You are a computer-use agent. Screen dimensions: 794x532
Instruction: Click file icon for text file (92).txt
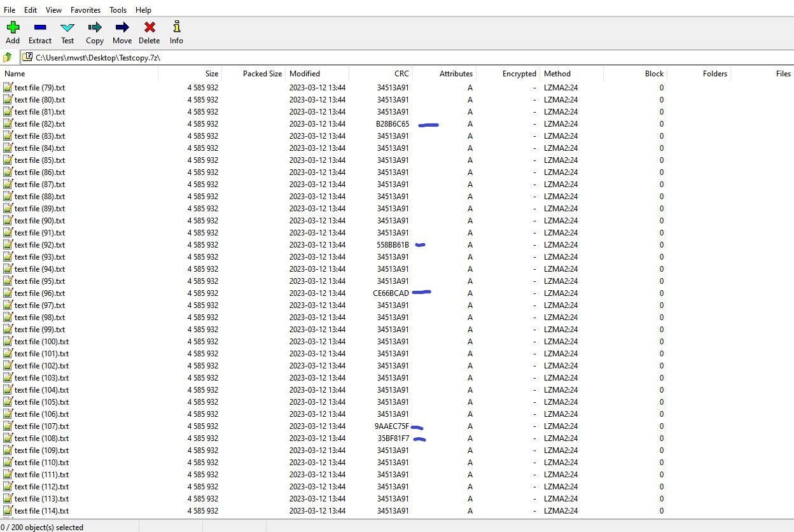(8, 245)
